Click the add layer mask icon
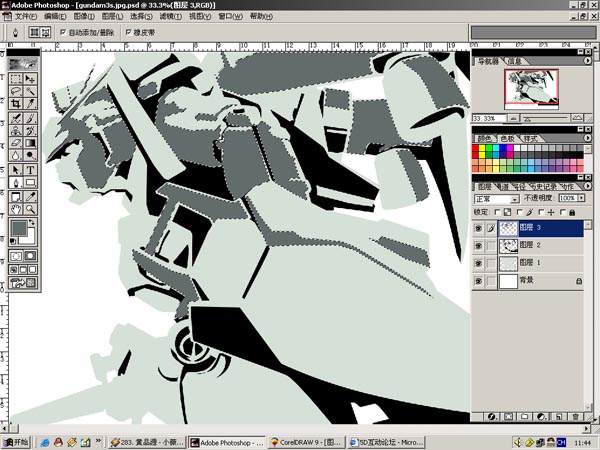 (x=509, y=416)
